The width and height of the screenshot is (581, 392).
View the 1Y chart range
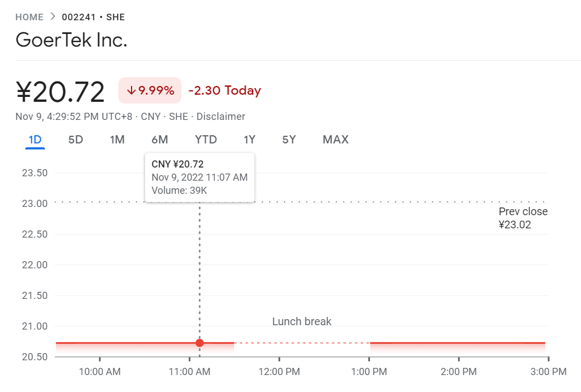coord(249,140)
